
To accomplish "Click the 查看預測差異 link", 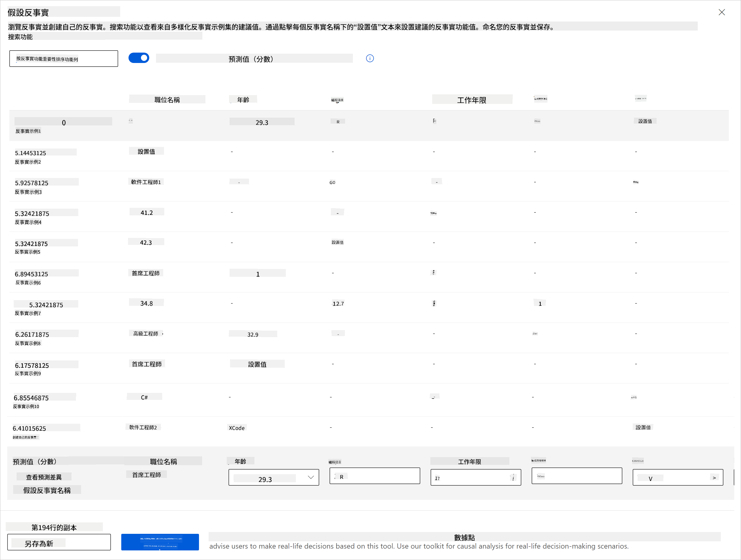I will (x=44, y=477).
